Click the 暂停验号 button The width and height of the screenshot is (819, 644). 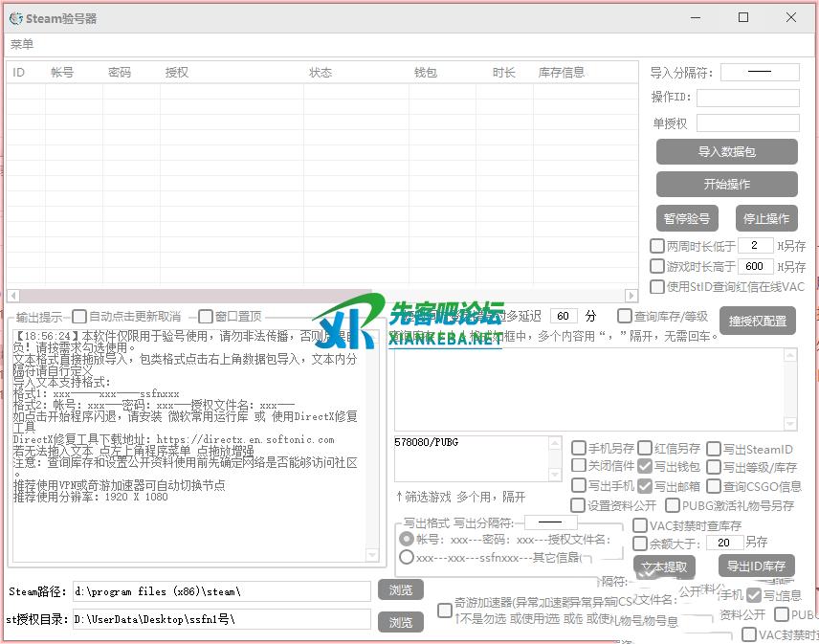(686, 217)
